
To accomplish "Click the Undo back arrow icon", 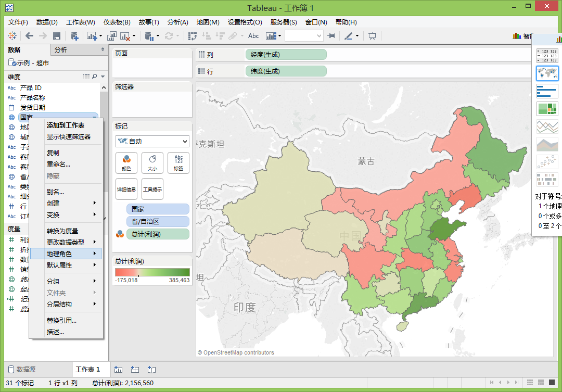I will click(x=29, y=36).
